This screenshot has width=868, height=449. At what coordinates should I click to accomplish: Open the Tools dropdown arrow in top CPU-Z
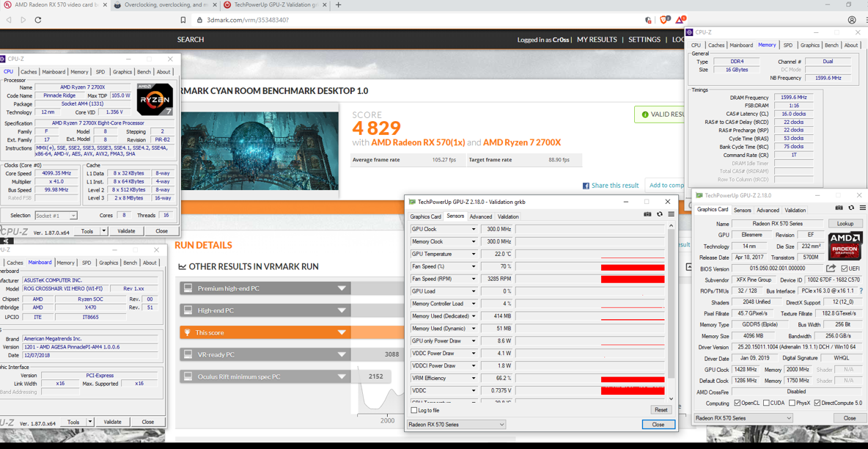tap(103, 231)
